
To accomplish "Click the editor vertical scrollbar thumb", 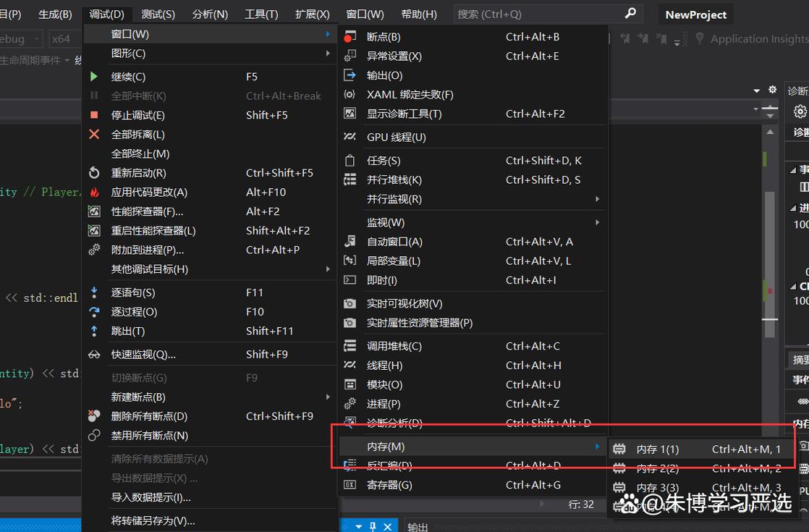I will (x=770, y=263).
